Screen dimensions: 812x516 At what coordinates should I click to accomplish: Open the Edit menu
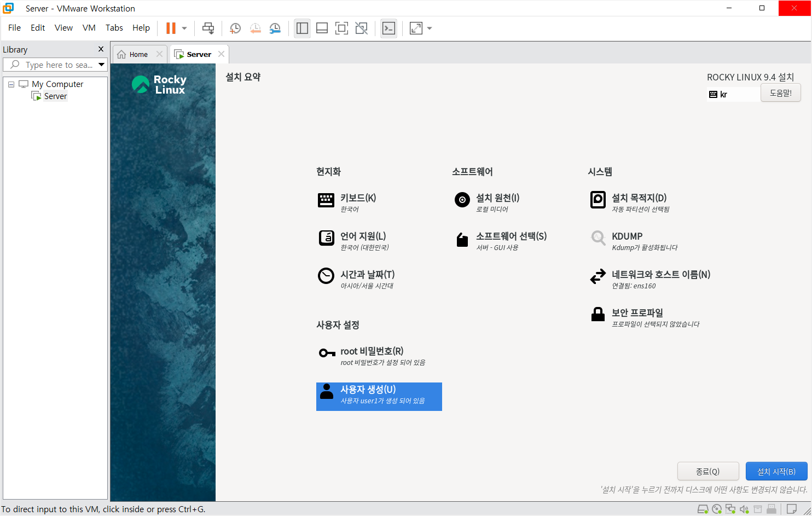click(38, 28)
